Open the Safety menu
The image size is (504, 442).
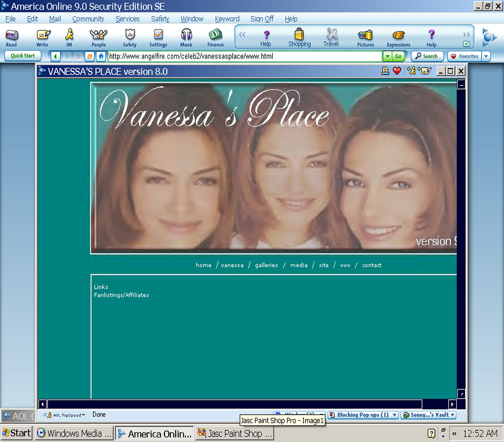click(160, 19)
